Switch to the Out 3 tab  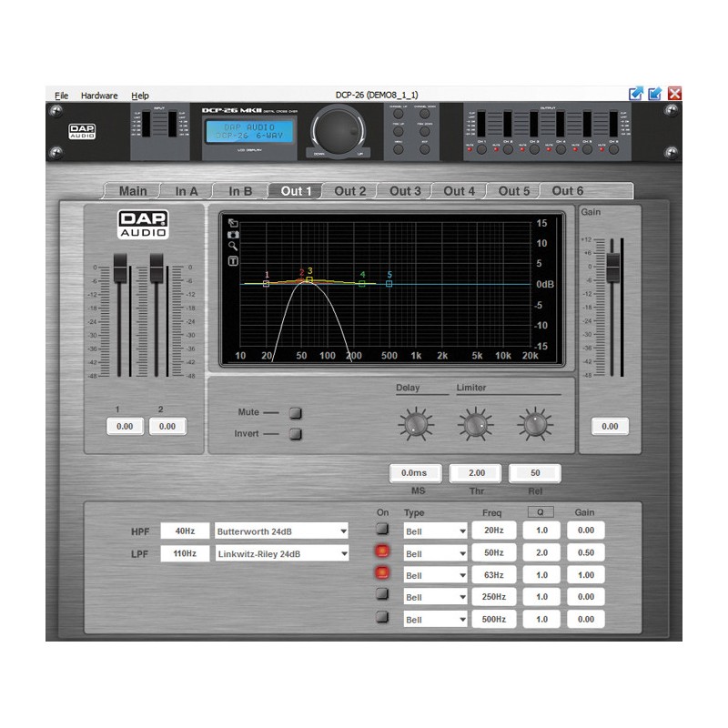[404, 191]
